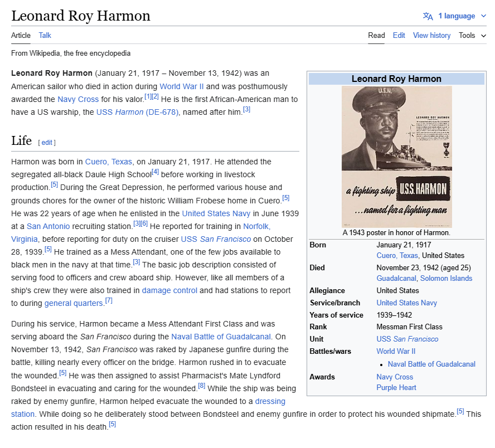Click the 'Life' section heading
Image resolution: width=495 pixels, height=448 pixels.
pyautogui.click(x=22, y=141)
